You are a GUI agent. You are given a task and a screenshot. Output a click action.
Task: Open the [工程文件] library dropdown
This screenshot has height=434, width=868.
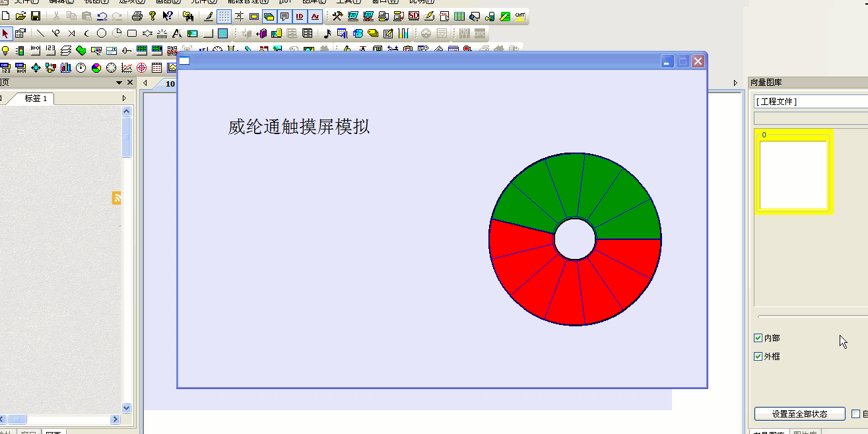pos(811,102)
